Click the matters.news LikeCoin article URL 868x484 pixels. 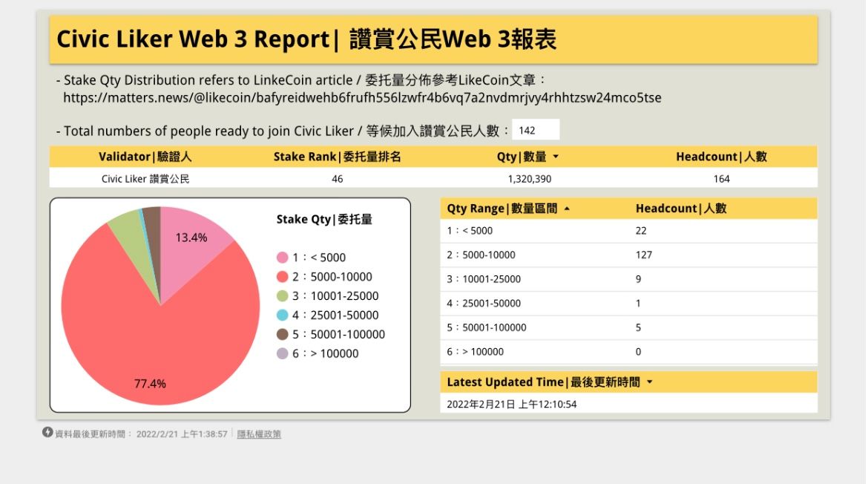[x=362, y=98]
